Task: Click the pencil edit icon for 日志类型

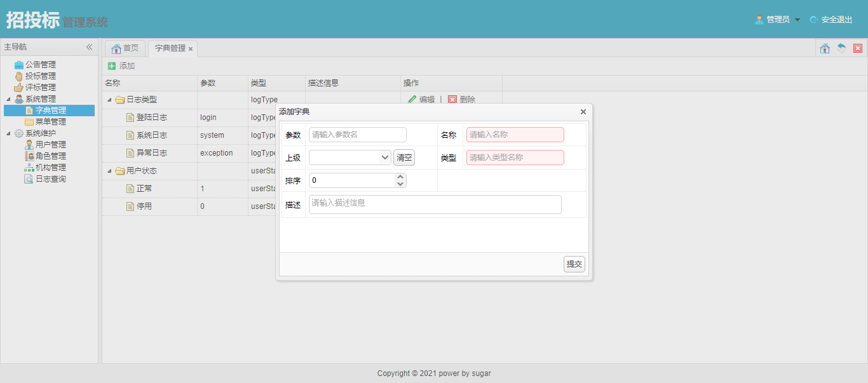Action: 412,100
